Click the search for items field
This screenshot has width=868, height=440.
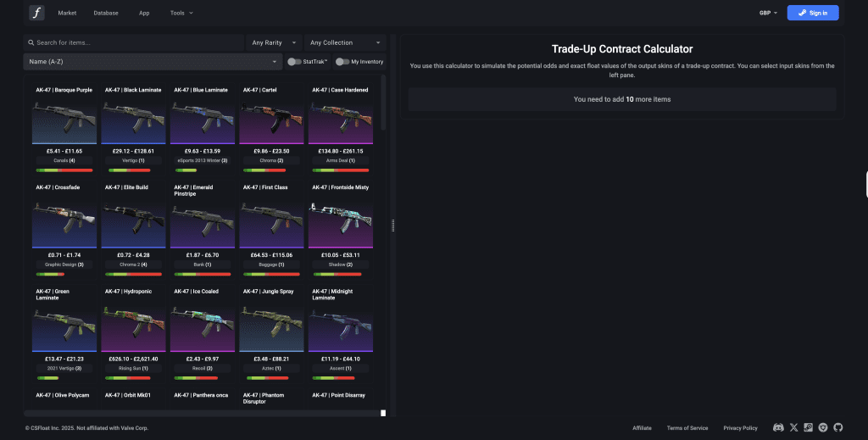click(133, 42)
